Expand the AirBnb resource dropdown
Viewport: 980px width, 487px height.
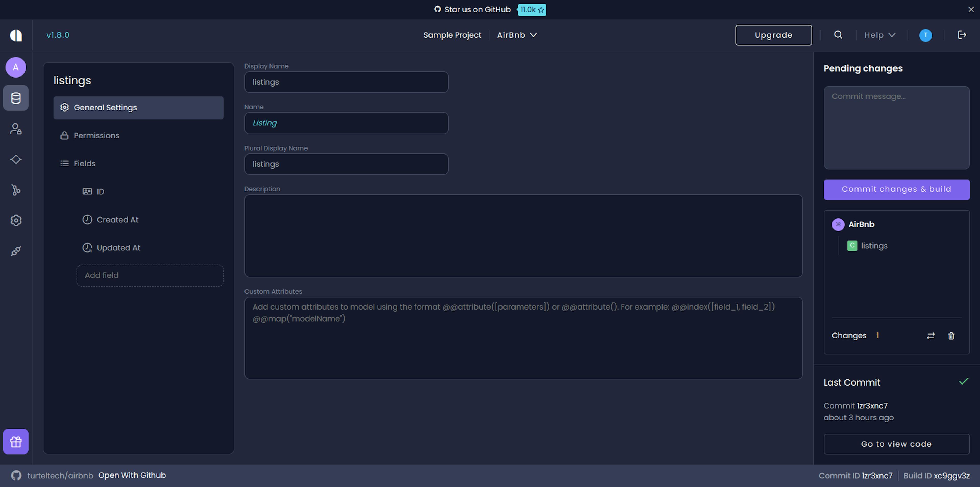click(x=517, y=35)
